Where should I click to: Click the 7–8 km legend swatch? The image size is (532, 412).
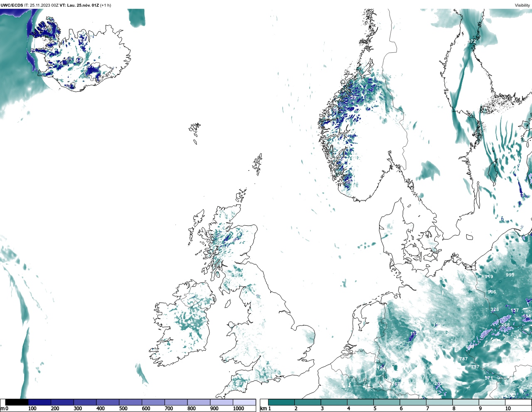tap(438, 402)
